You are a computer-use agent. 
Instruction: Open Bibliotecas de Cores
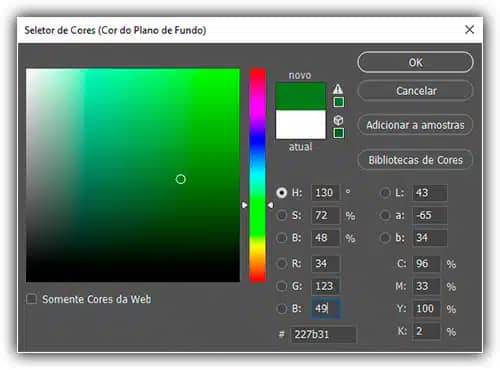pyautogui.click(x=415, y=160)
